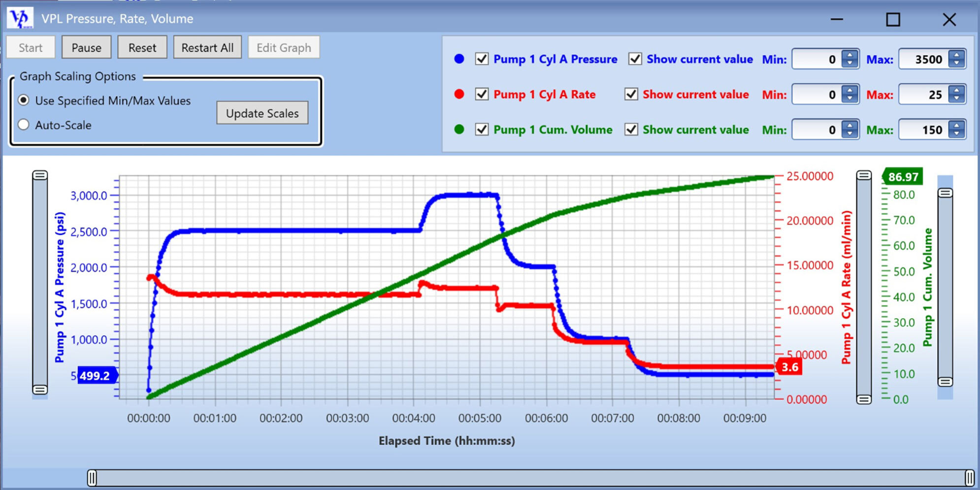This screenshot has height=490, width=980.
Task: Click the Rate Max field showing 25
Action: [924, 95]
